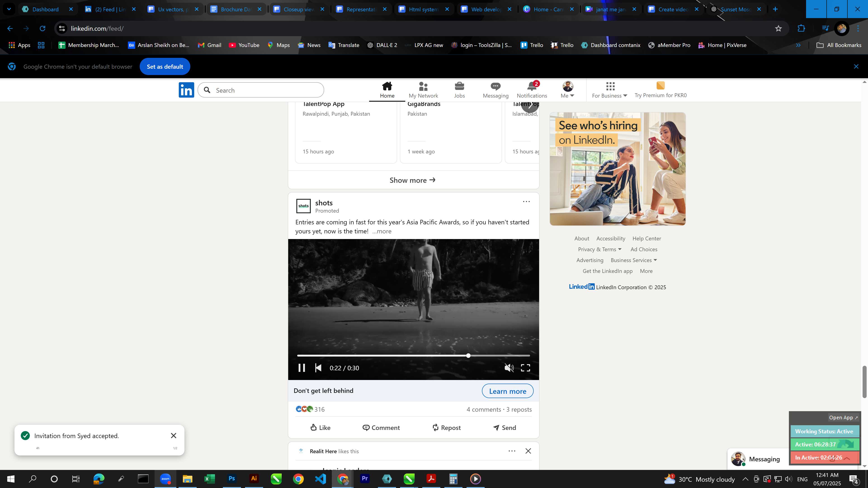Restart the video from beginning

pos(318,368)
